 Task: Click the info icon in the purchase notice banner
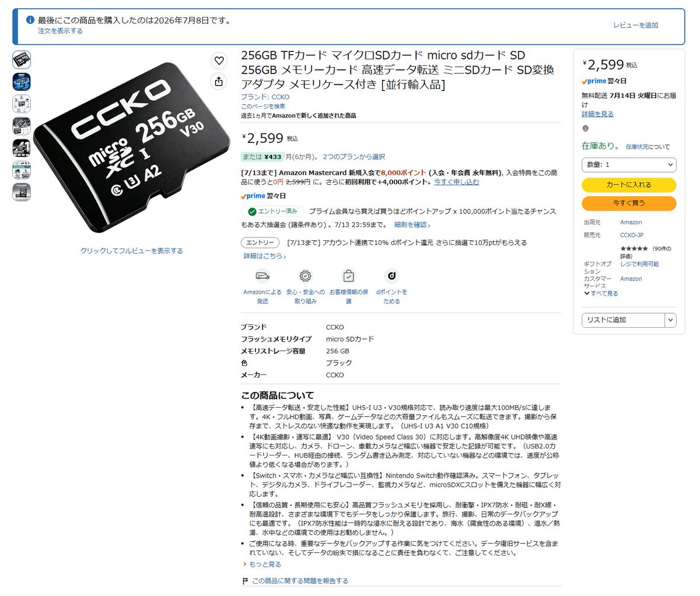[x=30, y=20]
